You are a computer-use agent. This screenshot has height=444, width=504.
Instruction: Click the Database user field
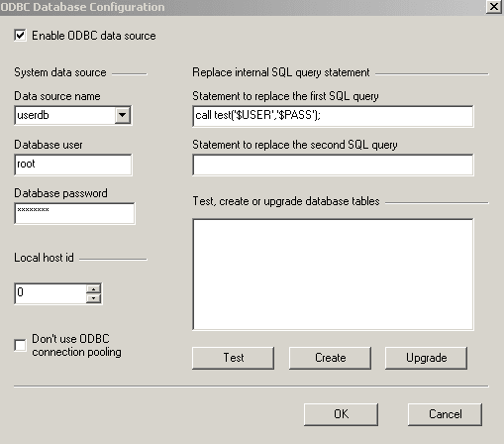click(x=73, y=165)
